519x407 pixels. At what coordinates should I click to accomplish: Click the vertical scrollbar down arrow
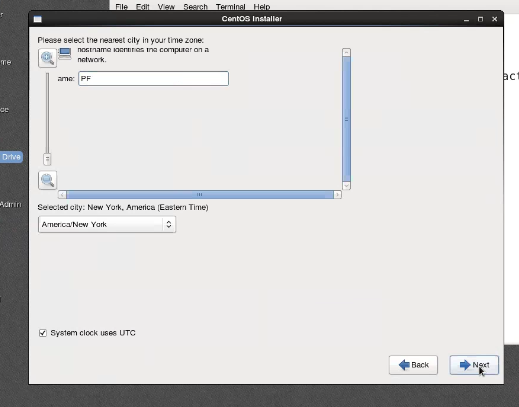[346, 186]
